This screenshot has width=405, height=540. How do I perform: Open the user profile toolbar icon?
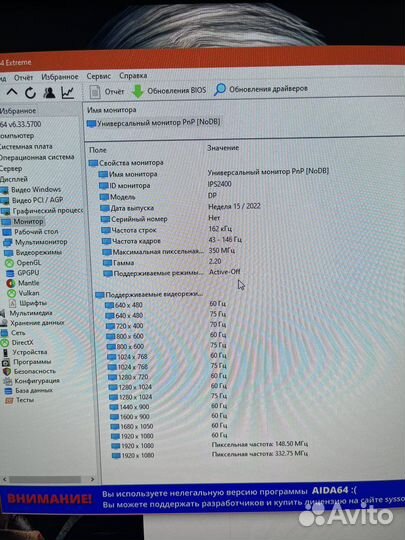pyautogui.click(x=49, y=92)
